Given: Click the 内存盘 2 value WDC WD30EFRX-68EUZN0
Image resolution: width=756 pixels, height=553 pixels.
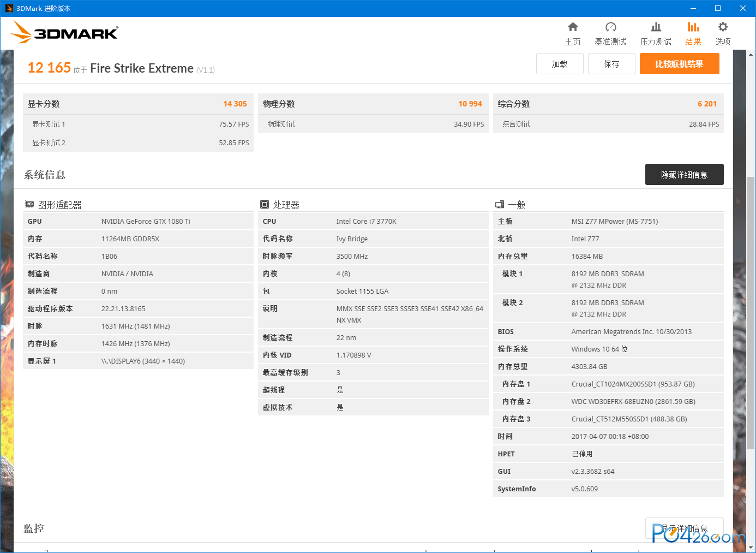Looking at the screenshot, I should tap(612, 401).
